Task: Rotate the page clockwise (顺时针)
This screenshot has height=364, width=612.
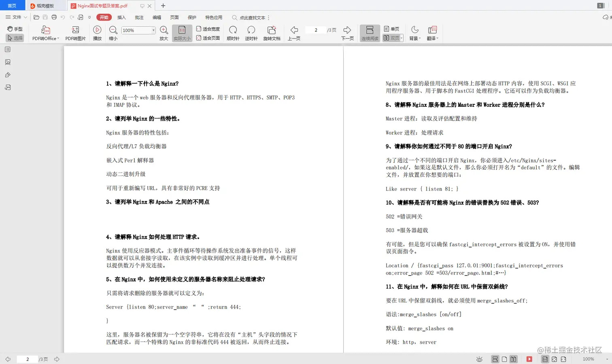Action: 233,32
